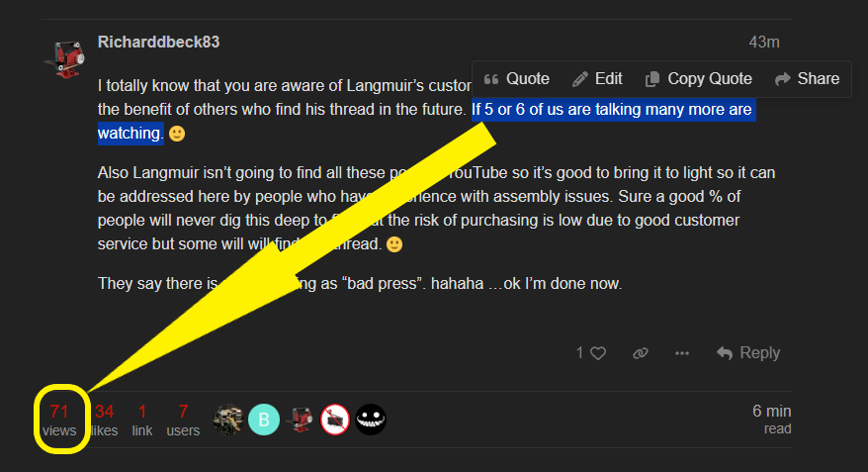Open Richarddbeck83's avatar beside the post
Image resolution: width=868 pixels, height=472 pixels.
(65, 58)
